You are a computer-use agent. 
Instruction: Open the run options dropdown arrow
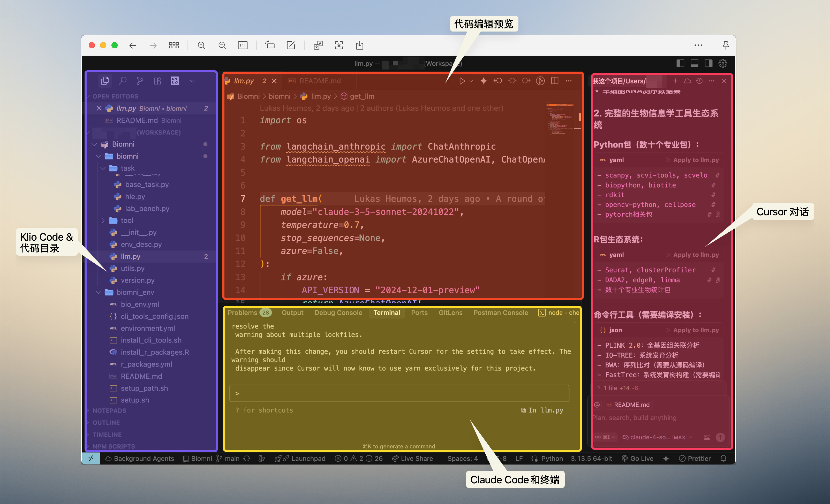(471, 81)
